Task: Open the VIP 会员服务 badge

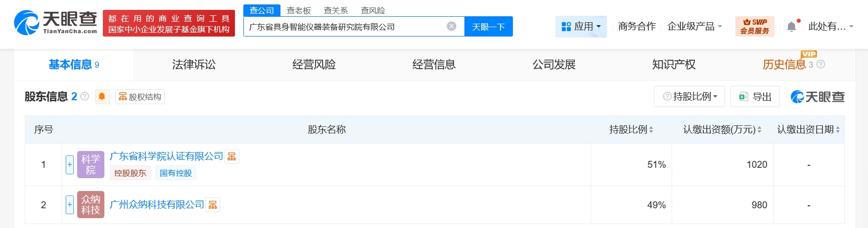Action: click(754, 26)
